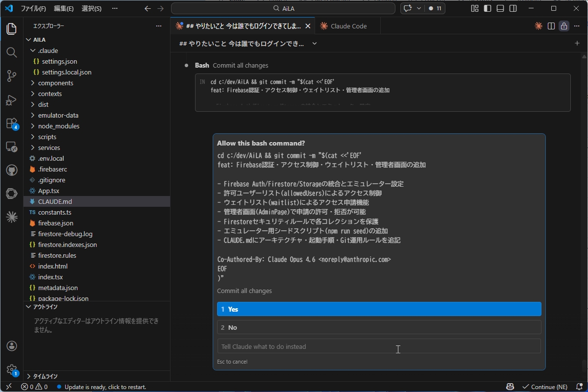Image resolution: width=588 pixels, height=392 pixels.
Task: Switch to the Claude Code tab
Action: coord(348,26)
